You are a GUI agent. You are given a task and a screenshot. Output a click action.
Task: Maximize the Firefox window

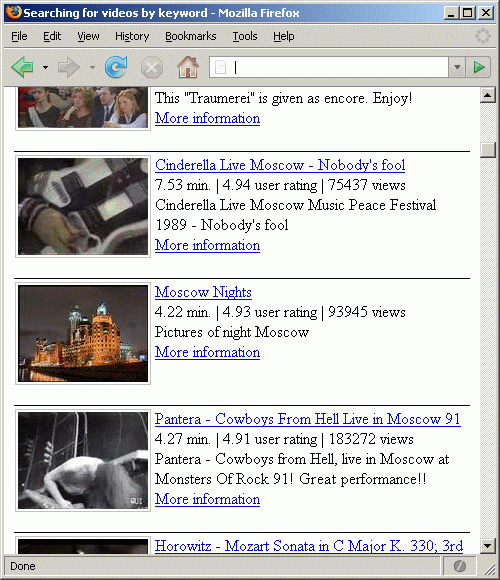tap(467, 13)
